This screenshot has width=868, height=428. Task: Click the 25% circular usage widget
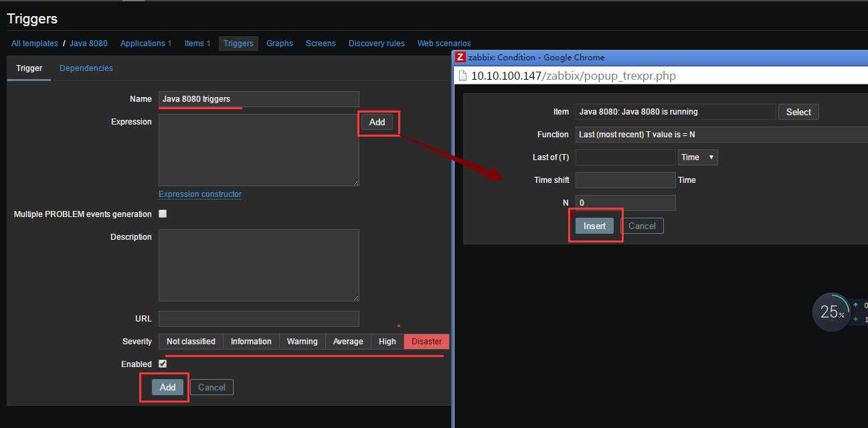[x=832, y=312]
